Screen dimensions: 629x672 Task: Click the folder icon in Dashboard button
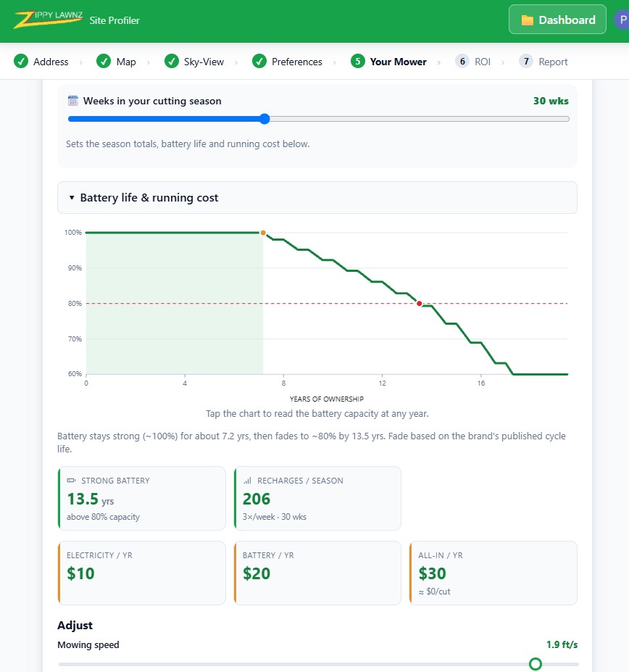527,20
